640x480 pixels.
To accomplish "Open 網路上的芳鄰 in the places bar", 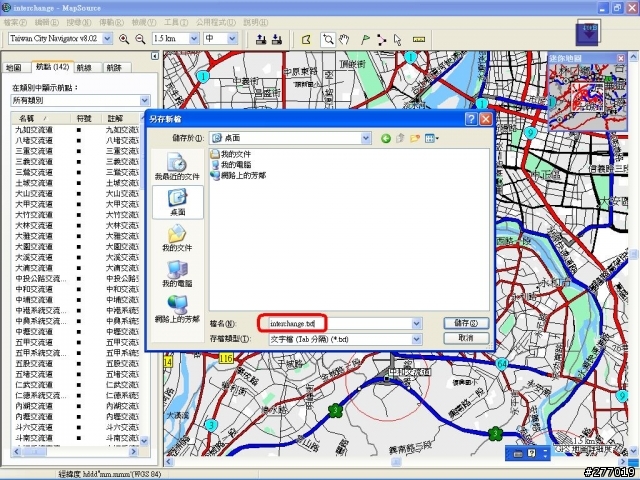I will 177,309.
